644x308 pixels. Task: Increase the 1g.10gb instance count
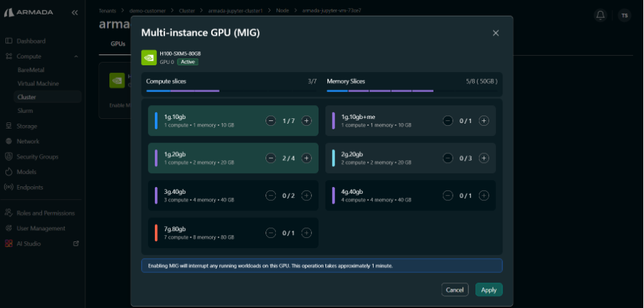[306, 121]
